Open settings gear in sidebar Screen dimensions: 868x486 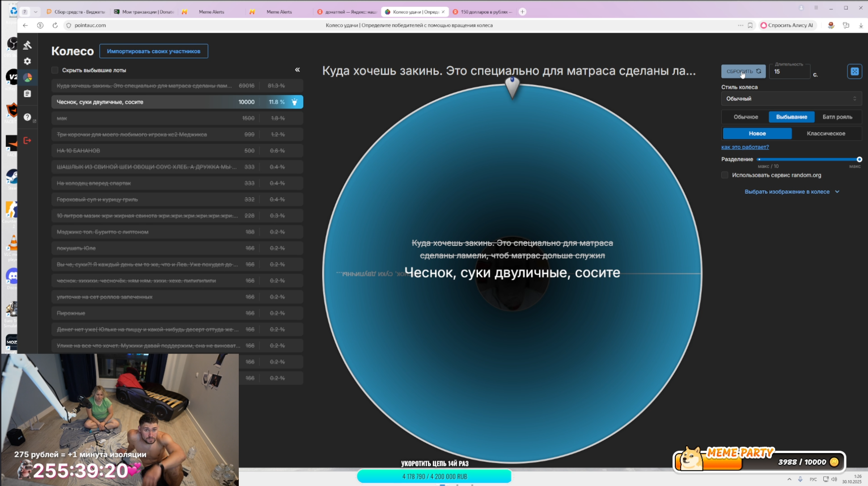point(27,61)
